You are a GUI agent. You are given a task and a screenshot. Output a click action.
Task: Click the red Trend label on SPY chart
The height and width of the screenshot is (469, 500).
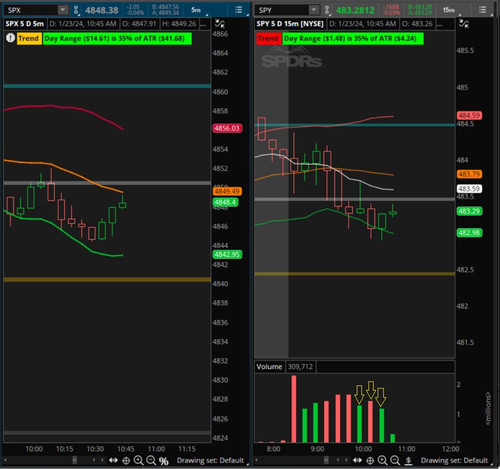click(x=268, y=39)
